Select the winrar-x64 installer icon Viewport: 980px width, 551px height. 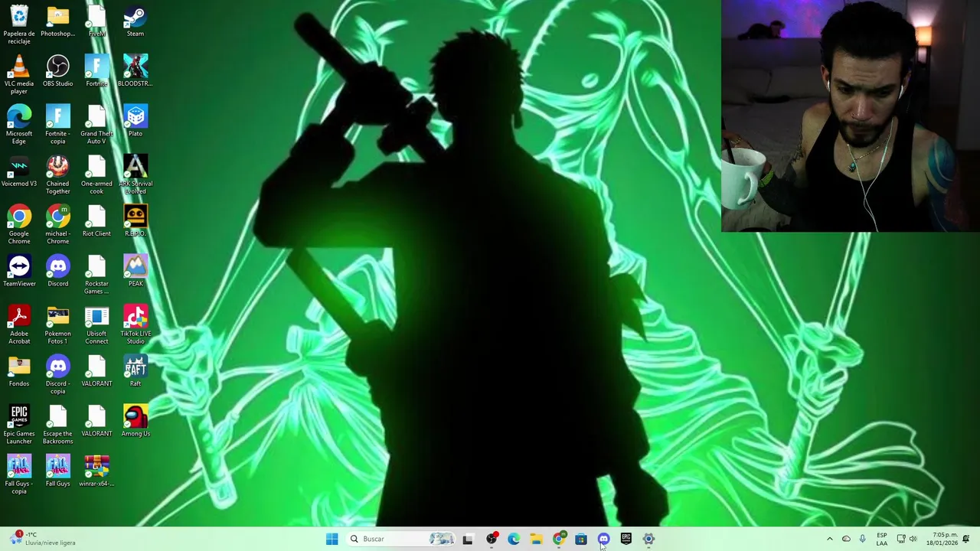pos(96,471)
